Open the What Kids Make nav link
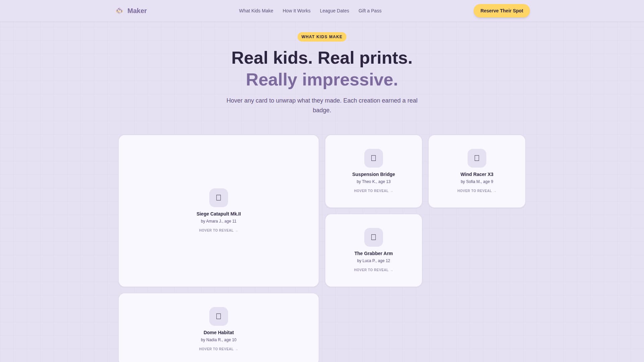This screenshot has width=644, height=362. [256, 11]
